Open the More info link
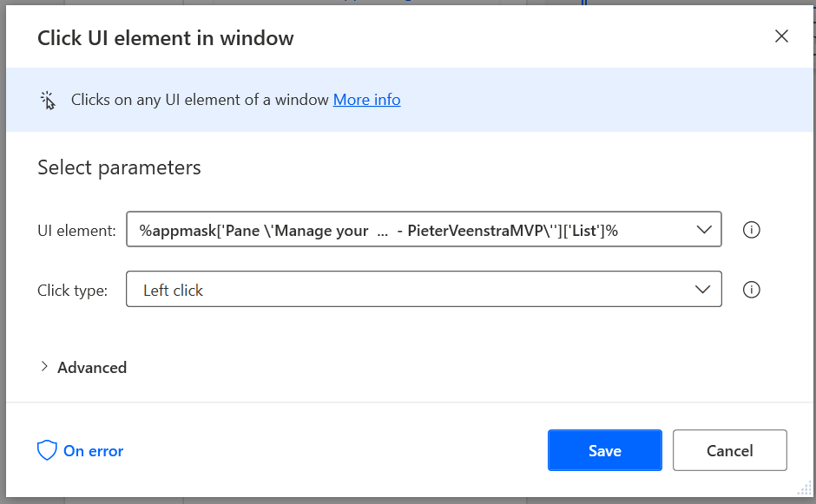This screenshot has height=504, width=816. [x=366, y=100]
